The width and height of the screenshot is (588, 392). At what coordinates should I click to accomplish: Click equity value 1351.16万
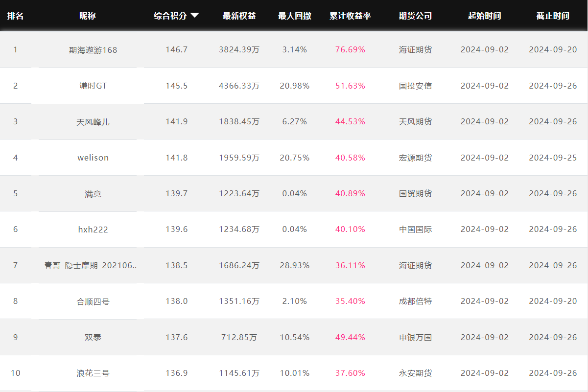239,301
